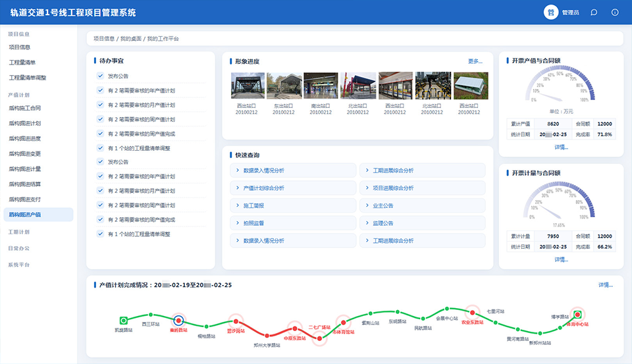Image resolution: width=632 pixels, height=364 pixels.
Task: Select the 农业东路站 red station marker
Action: pyautogui.click(x=473, y=313)
